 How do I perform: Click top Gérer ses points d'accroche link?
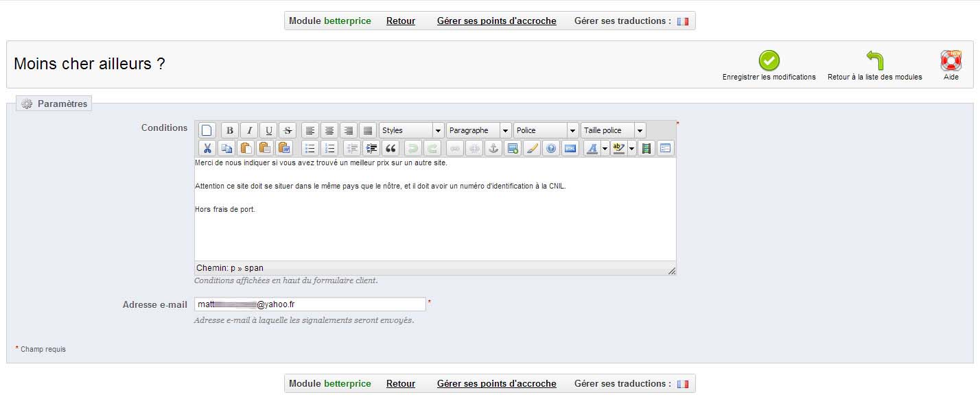pos(497,21)
